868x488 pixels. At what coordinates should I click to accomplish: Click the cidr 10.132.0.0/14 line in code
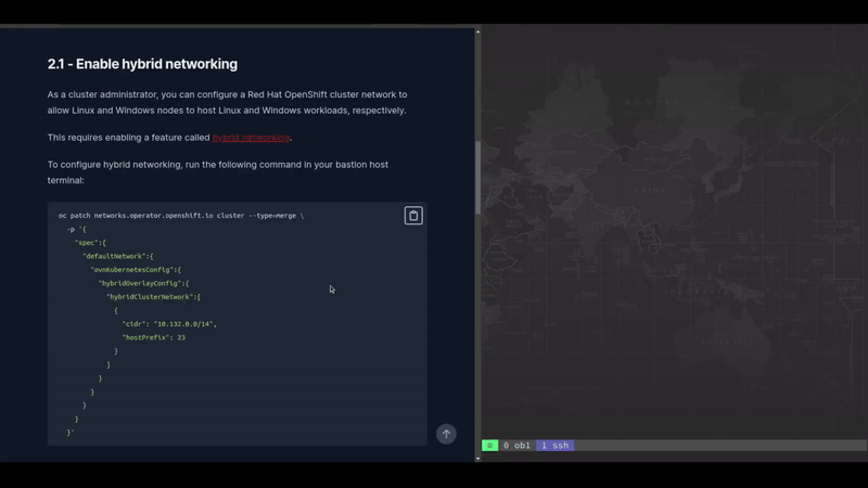(x=169, y=324)
